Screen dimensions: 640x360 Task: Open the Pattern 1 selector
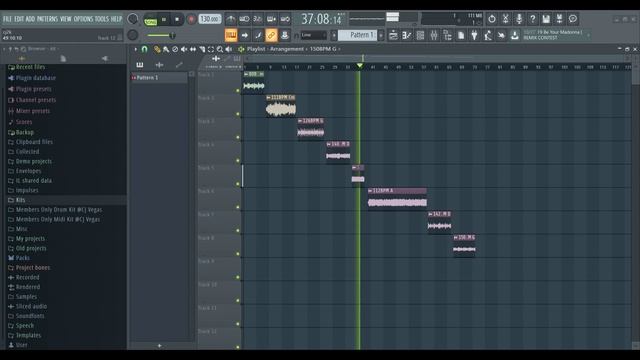coord(357,35)
